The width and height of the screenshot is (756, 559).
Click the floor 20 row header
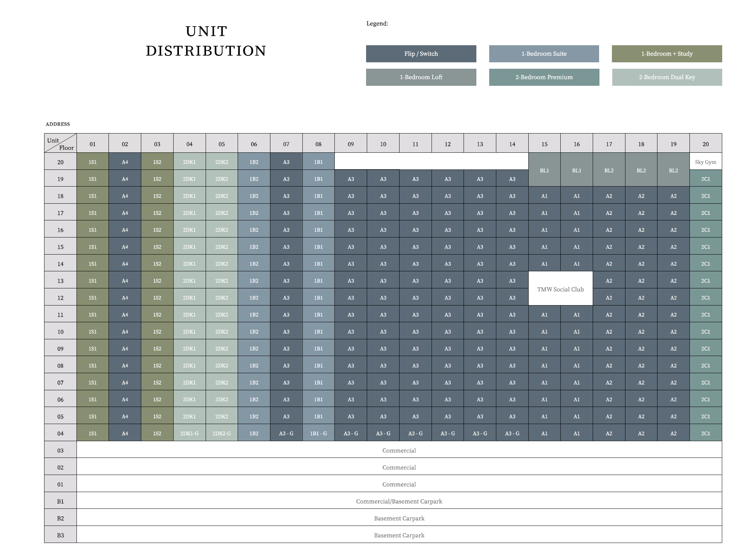coord(60,162)
